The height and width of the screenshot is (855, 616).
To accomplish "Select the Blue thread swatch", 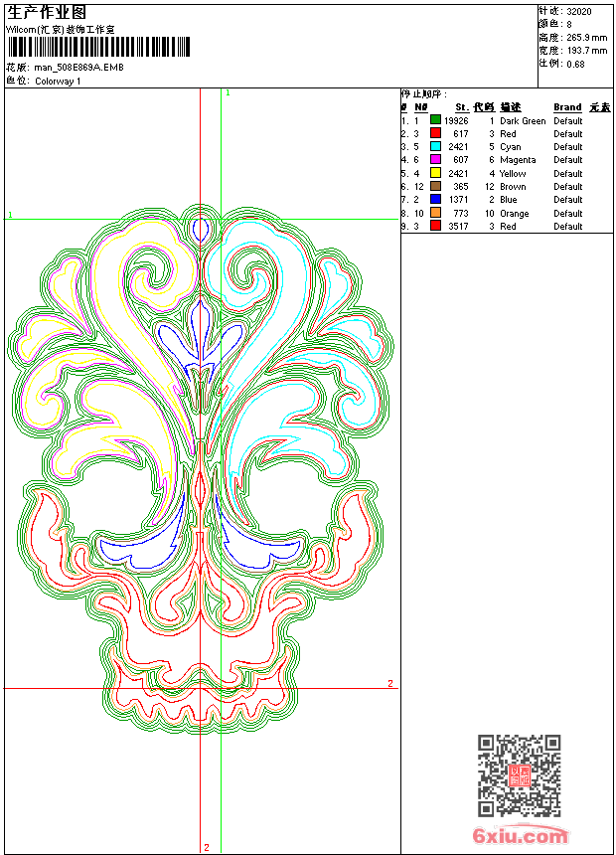I will 435,200.
